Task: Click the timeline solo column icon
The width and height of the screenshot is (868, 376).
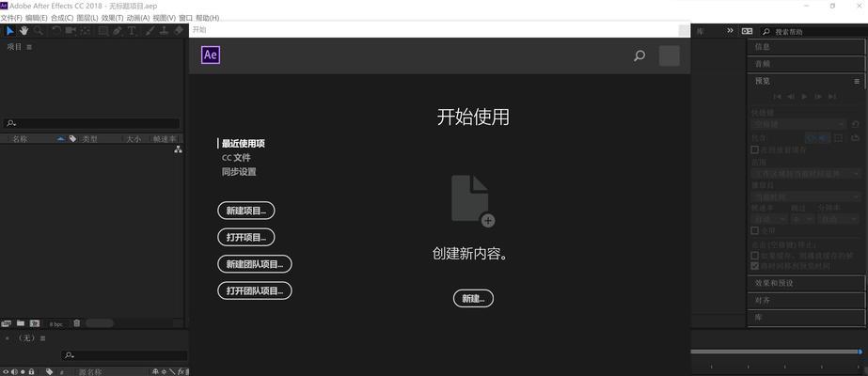Action: 23,371
